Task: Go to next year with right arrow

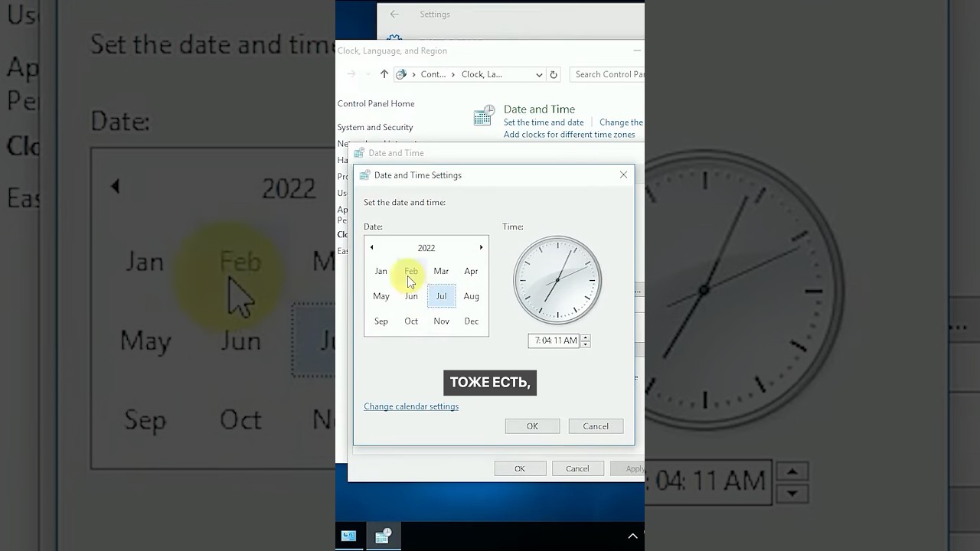Action: (x=481, y=247)
